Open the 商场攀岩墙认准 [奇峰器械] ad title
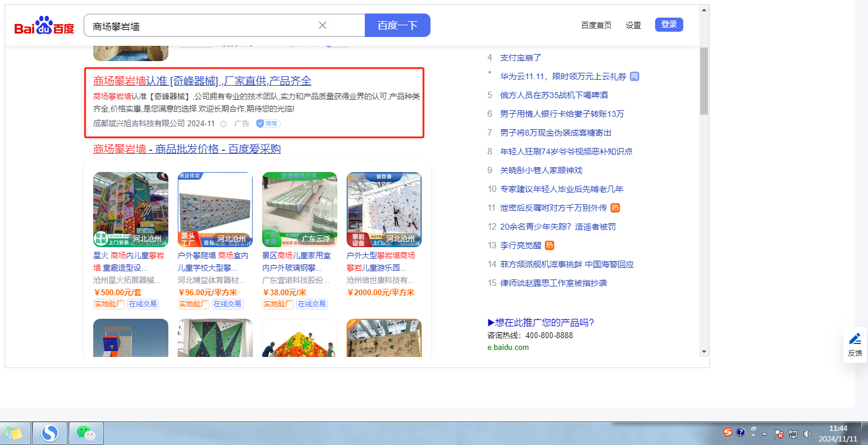The width and height of the screenshot is (868, 445). point(202,81)
